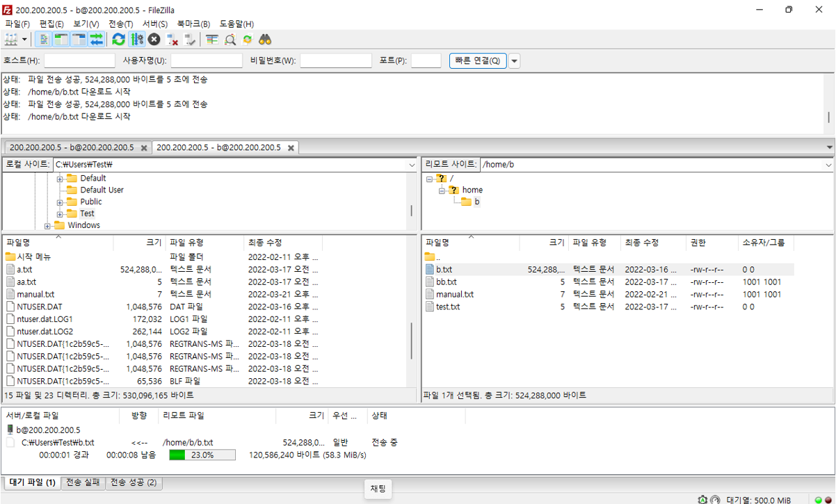Toggle processing of the transfer queue
This screenshot has width=836, height=504.
(136, 40)
